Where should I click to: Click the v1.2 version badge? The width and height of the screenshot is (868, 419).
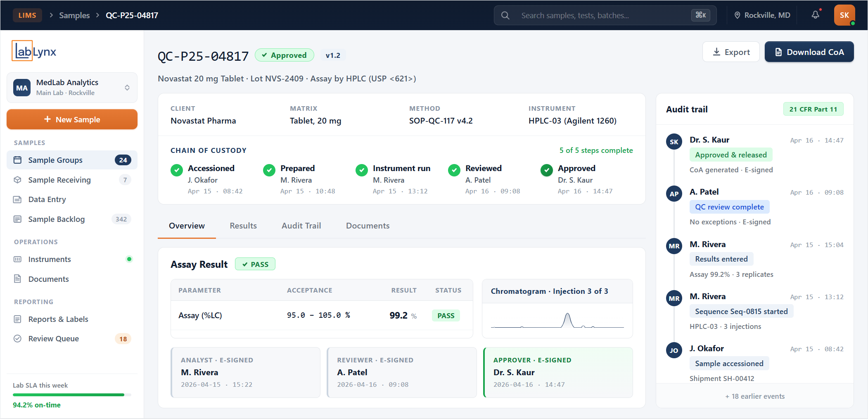[x=333, y=55]
